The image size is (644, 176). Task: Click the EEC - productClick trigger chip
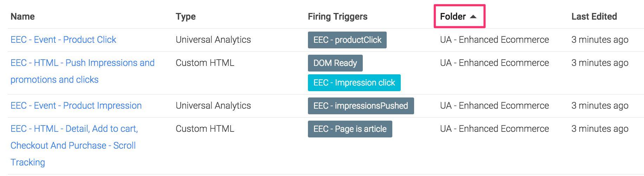[347, 40]
